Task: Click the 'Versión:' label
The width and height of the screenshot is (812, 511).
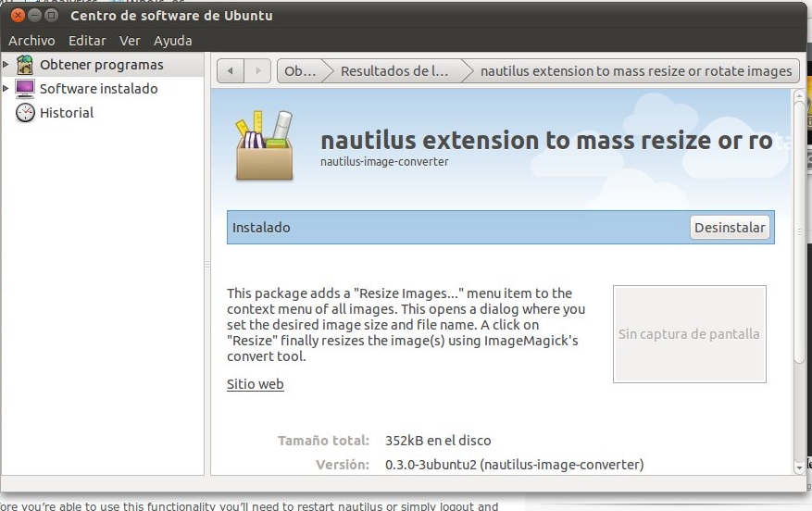Action: pos(343,465)
